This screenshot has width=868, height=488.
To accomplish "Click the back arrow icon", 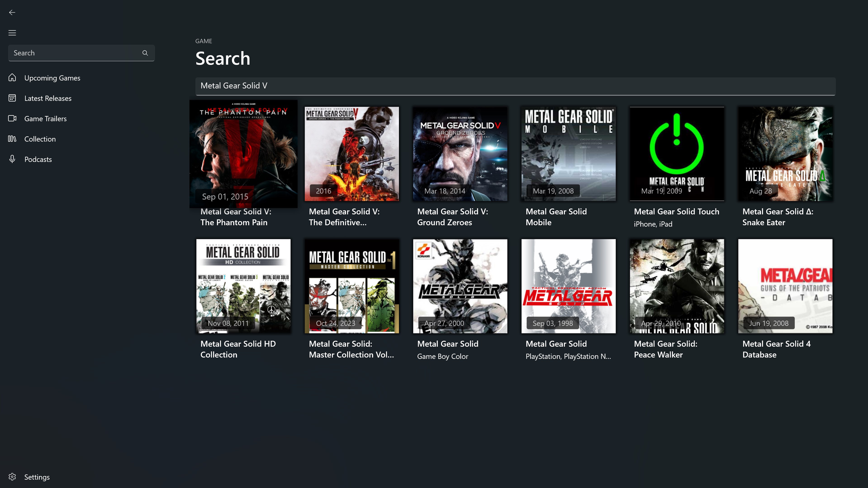I will [x=12, y=12].
